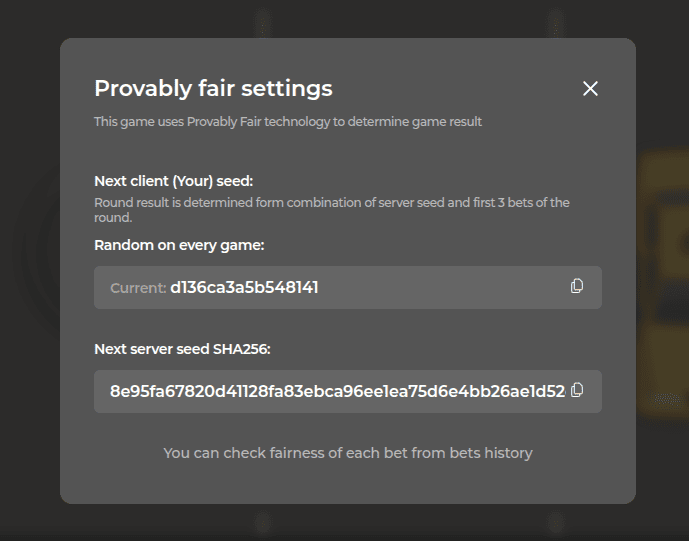Viewport: 689px width, 541px height.
Task: Click the 'Random on every game:' label
Action: pos(179,245)
